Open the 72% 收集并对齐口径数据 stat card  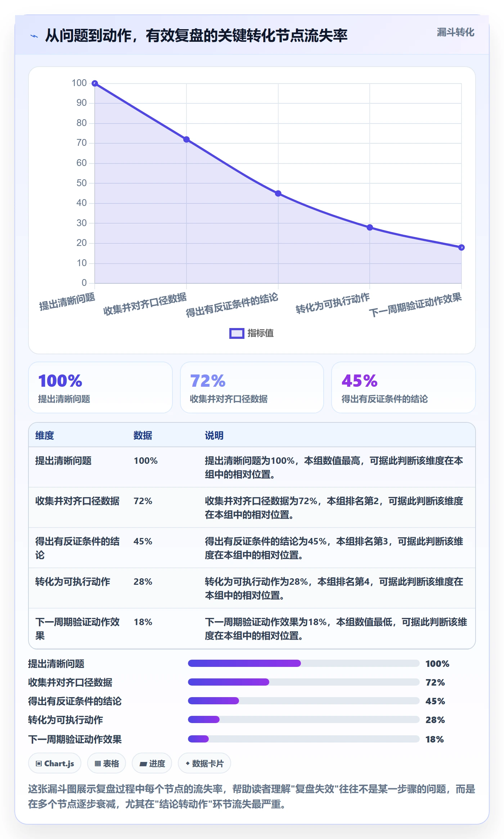(x=252, y=387)
